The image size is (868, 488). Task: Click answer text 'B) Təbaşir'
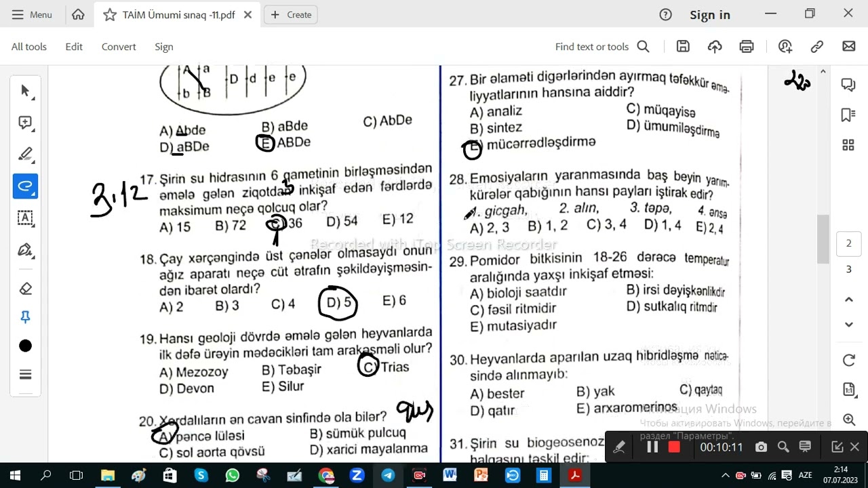point(292,370)
